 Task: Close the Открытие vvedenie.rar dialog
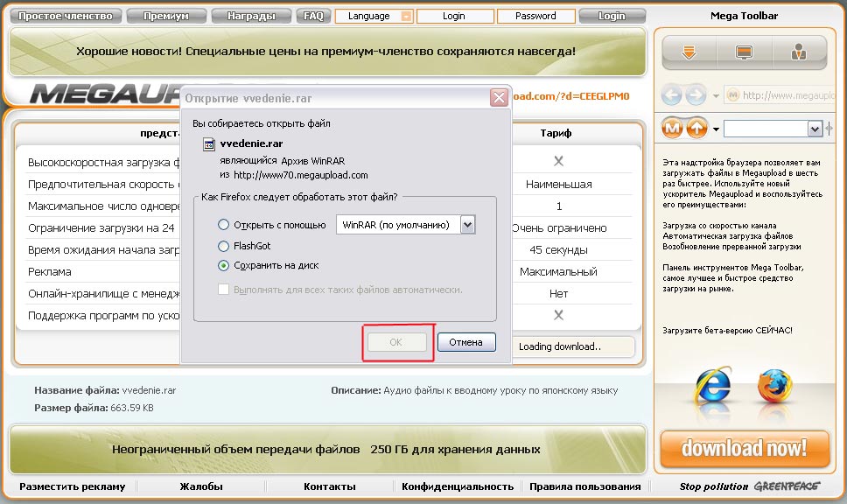[499, 98]
